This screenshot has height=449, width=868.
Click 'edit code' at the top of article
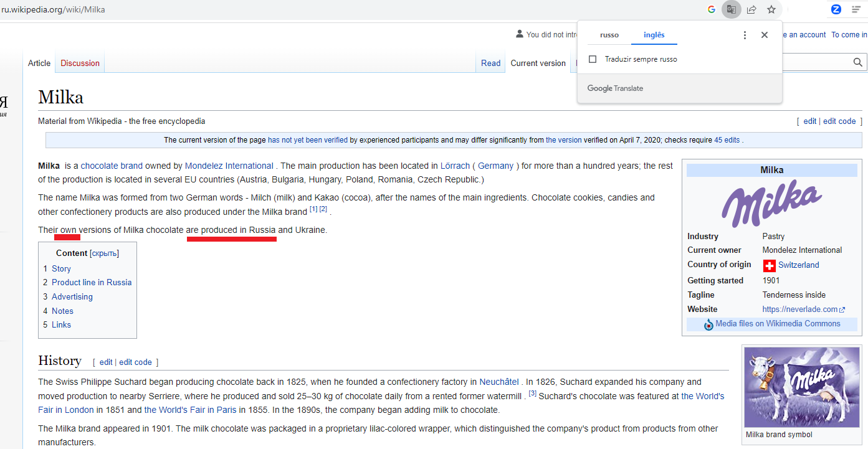[839, 121]
